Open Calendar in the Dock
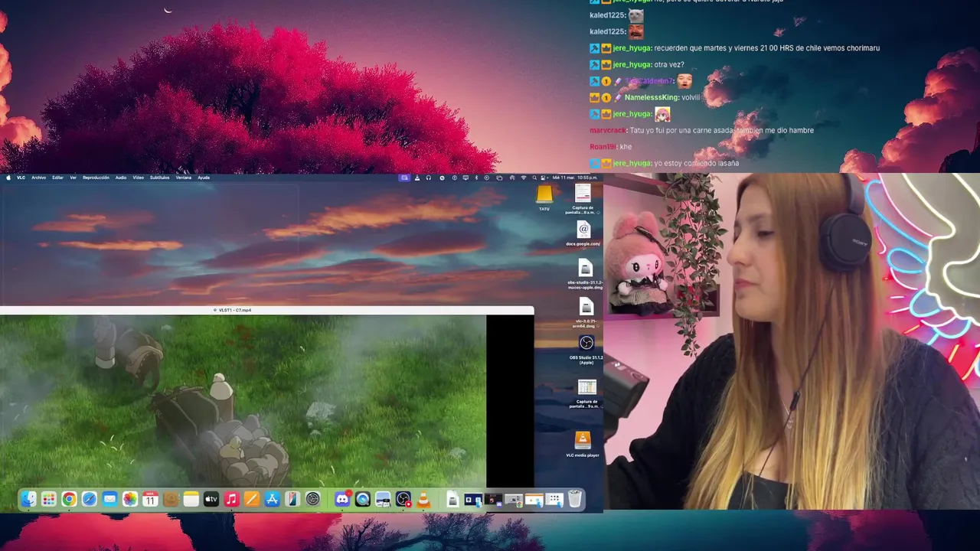The image size is (980, 551). pos(150,500)
